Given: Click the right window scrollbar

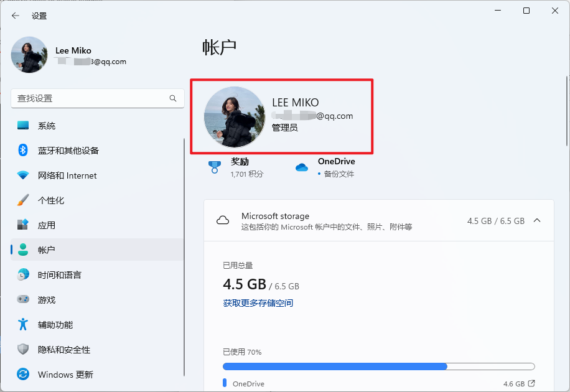Looking at the screenshot, I should tap(567, 111).
